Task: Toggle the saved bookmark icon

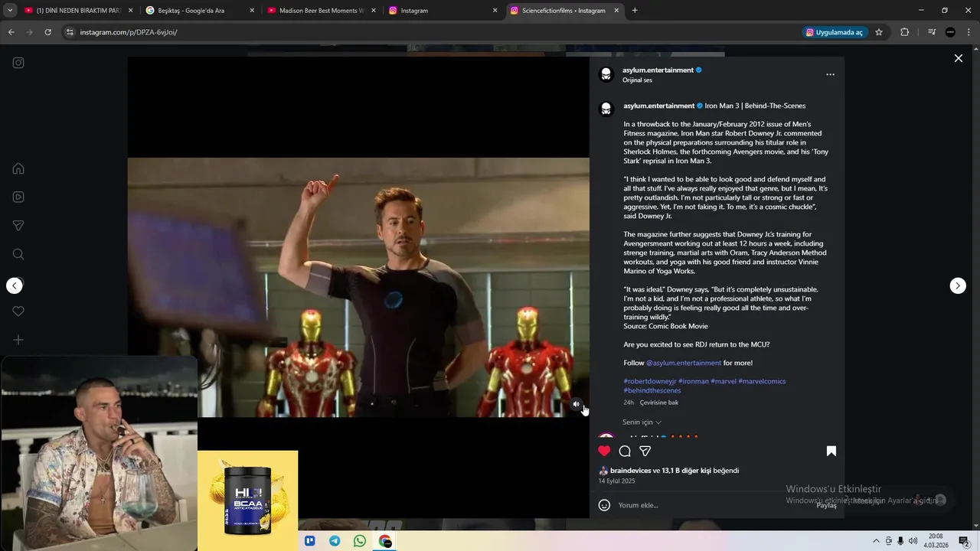Action: coord(831,451)
